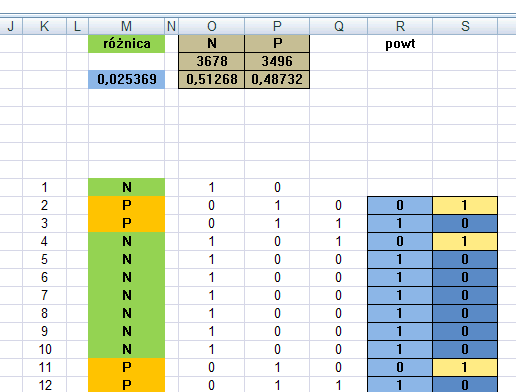Screen dimensions: 516x392
Task: Click the cell with value 0,48732
Action: click(277, 79)
